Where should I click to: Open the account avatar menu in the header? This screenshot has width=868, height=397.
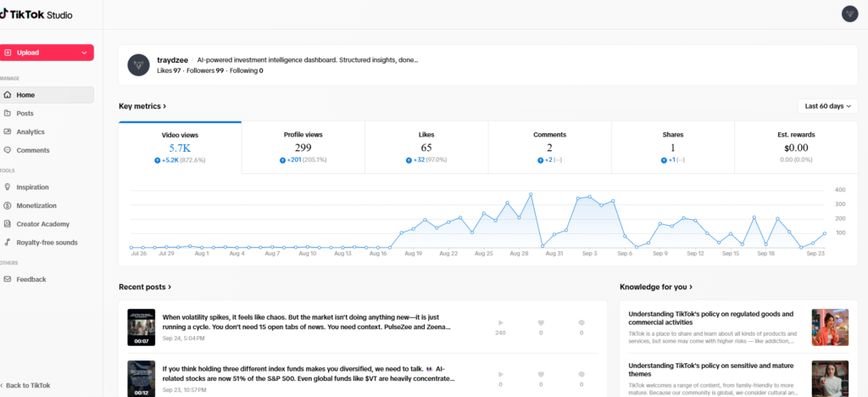pyautogui.click(x=849, y=14)
